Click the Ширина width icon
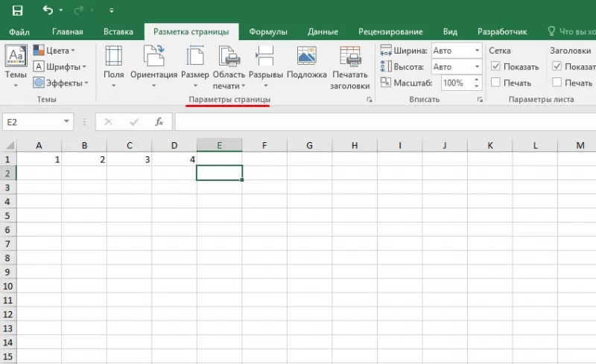The image size is (596, 364). 386,51
